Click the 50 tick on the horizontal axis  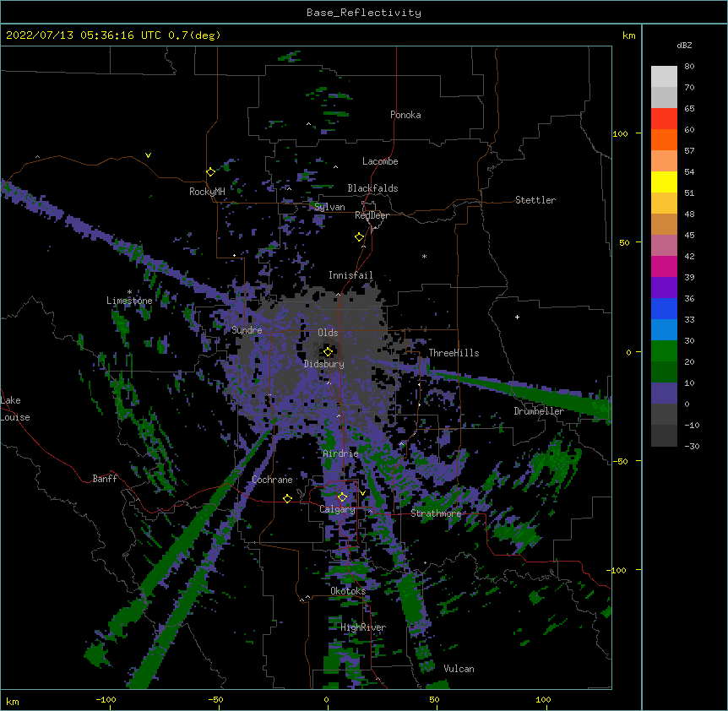click(434, 699)
